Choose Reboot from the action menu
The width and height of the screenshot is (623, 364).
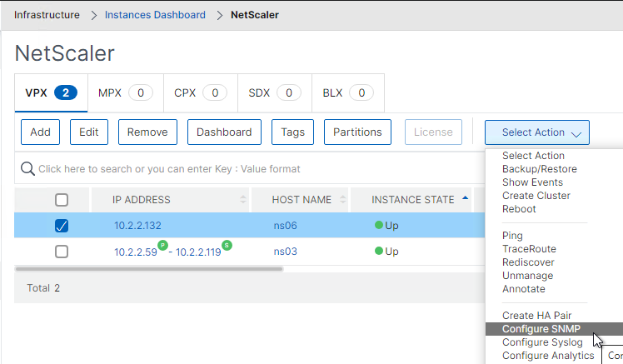[x=519, y=209]
